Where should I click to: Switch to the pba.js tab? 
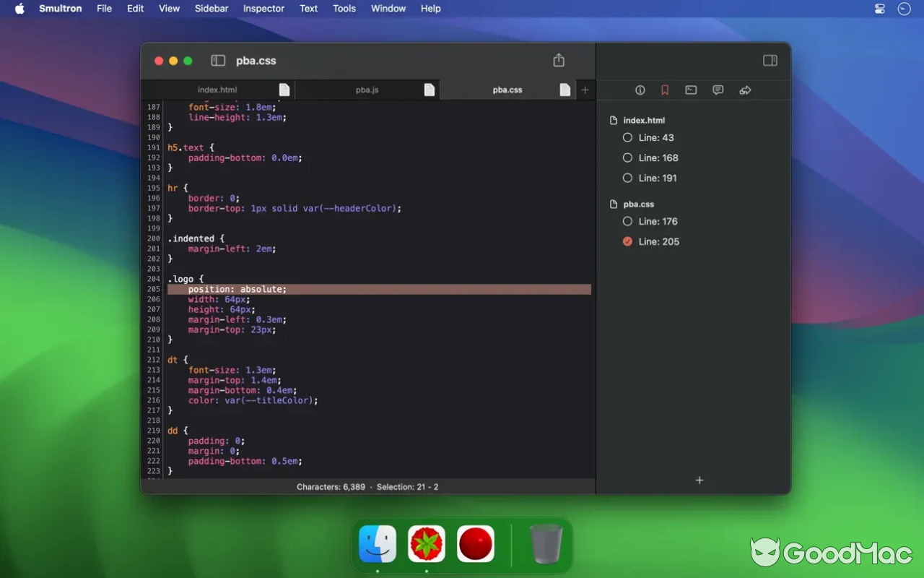click(367, 90)
